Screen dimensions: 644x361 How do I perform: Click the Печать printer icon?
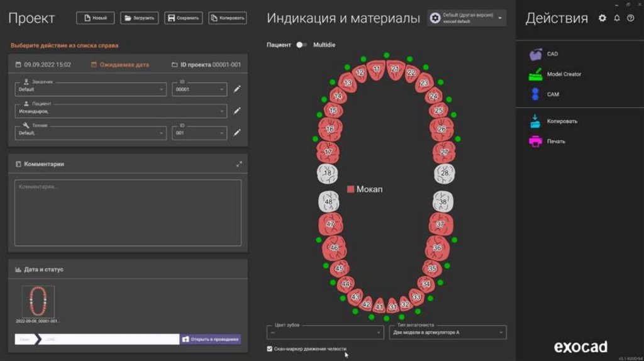[535, 142]
